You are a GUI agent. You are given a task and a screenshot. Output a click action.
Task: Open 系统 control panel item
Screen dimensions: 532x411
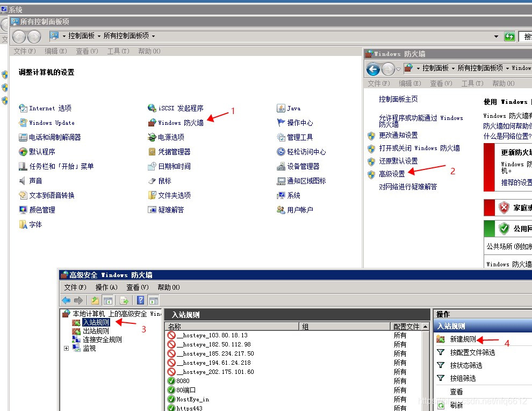pyautogui.click(x=289, y=195)
